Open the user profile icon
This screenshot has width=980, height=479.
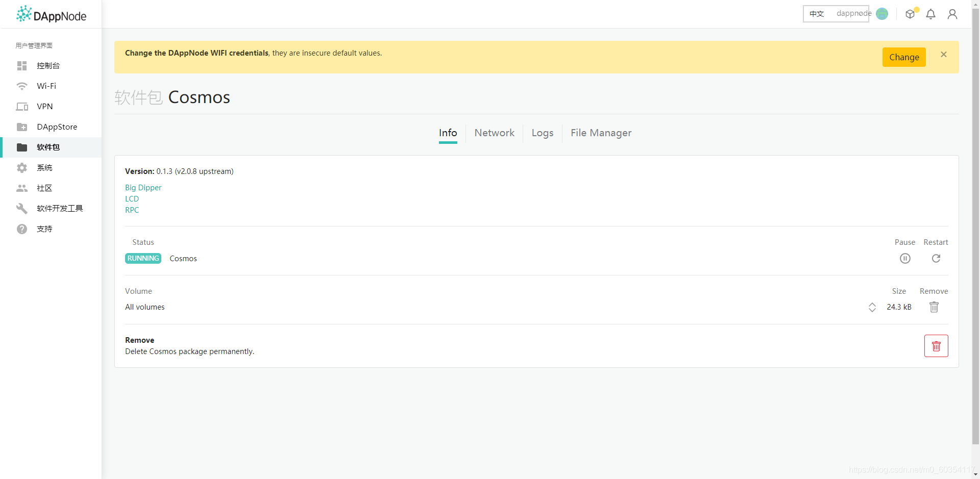point(952,14)
